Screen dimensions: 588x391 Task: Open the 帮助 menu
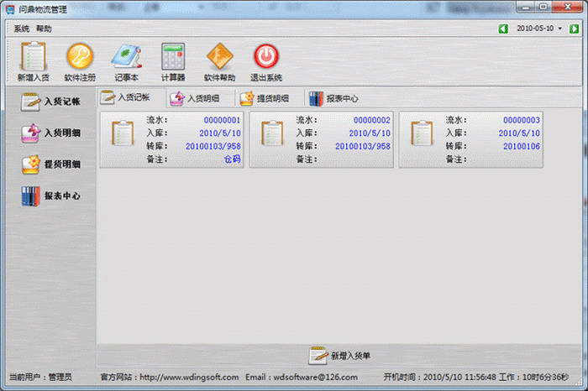pyautogui.click(x=44, y=29)
